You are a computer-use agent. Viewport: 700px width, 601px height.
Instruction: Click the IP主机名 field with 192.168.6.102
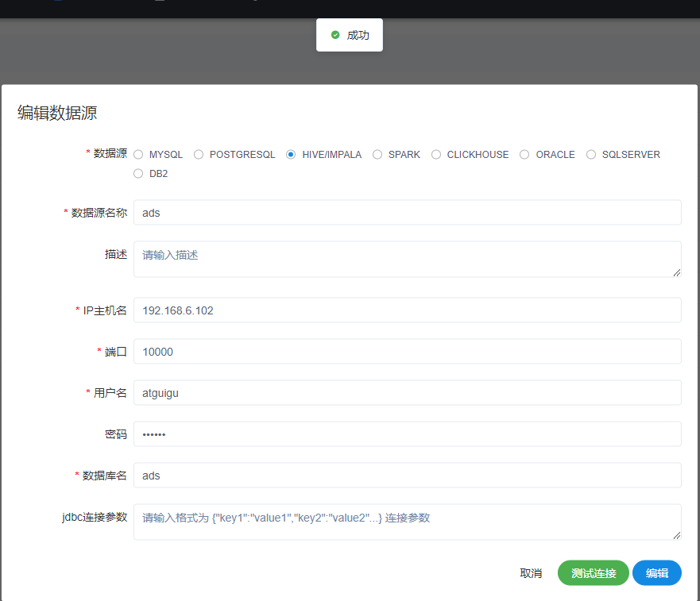(407, 310)
